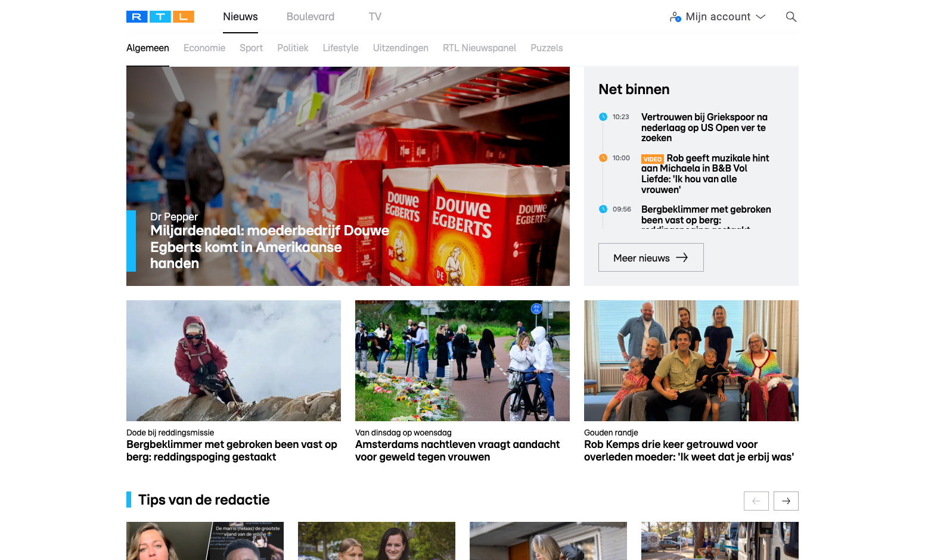Open the mountain climber article thumbnail
Image resolution: width=925 pixels, height=560 pixels.
(234, 360)
